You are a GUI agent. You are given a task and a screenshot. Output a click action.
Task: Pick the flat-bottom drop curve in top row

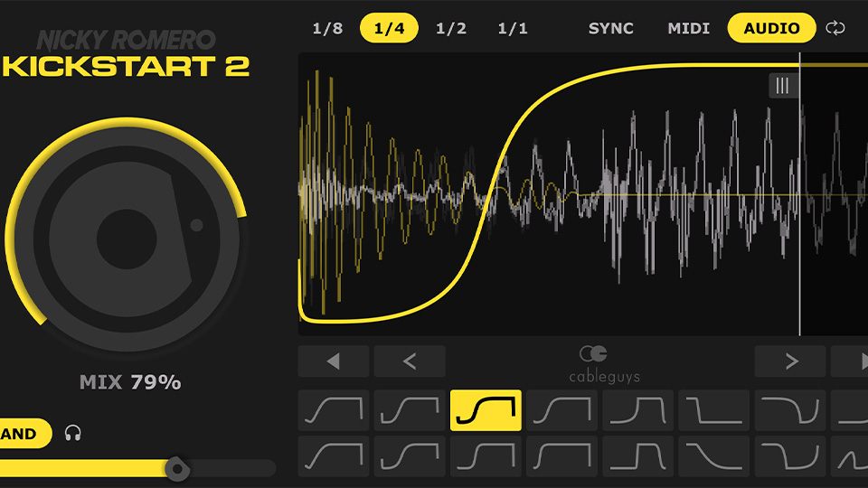click(x=713, y=410)
